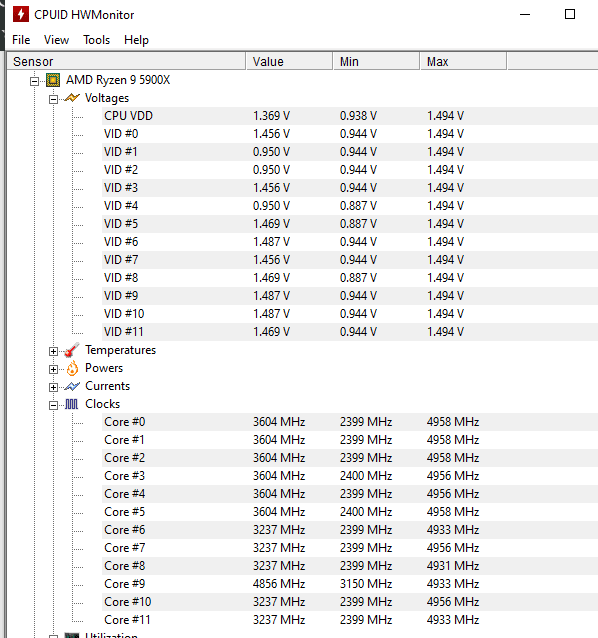Select the Currents tree label

(107, 386)
